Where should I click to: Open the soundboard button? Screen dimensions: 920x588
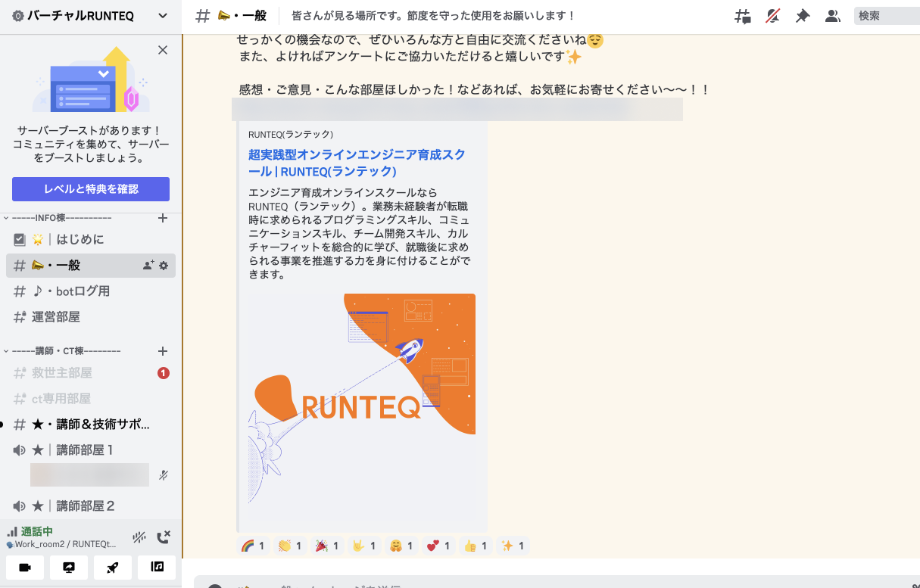coord(157,568)
